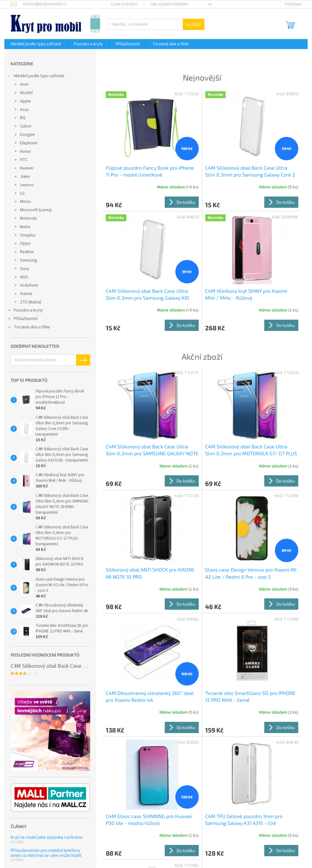This screenshot has height=868, width=312.
Task: Open the Tvrzená skla a fólie menu
Action: click(x=171, y=44)
